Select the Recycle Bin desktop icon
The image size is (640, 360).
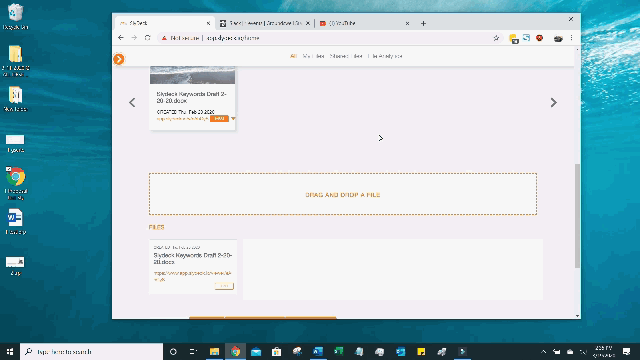[16, 17]
